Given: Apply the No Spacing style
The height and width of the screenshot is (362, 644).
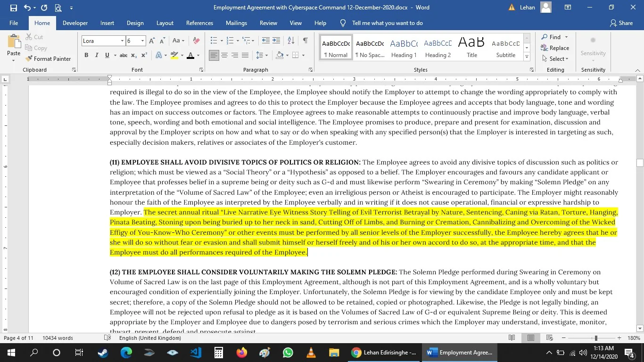Looking at the screenshot, I should pos(370,48).
